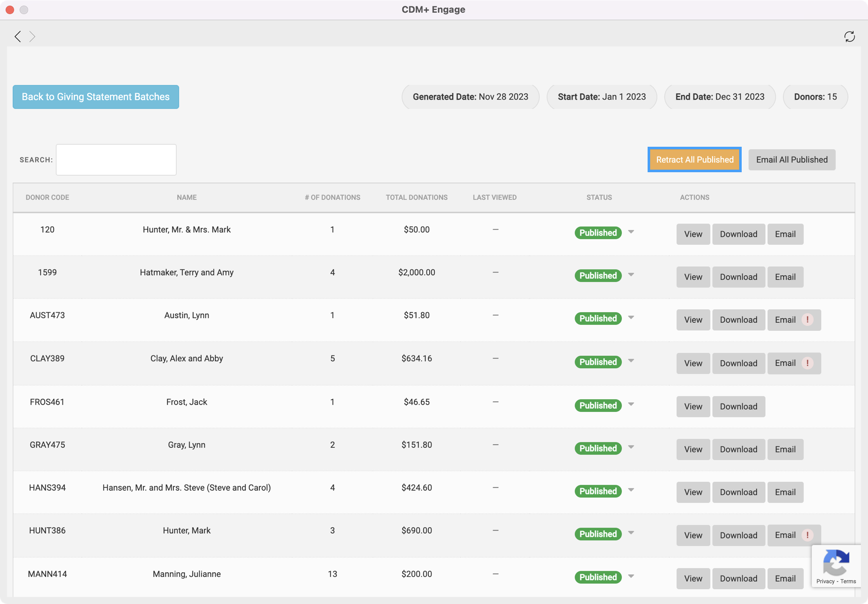Click warning icon on Austin, Lynn email

807,319
